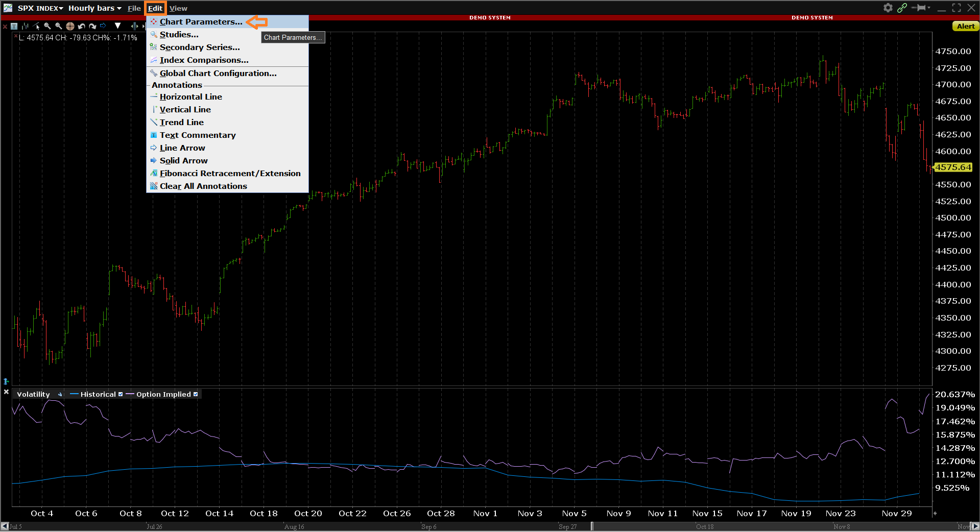This screenshot has width=980, height=532.
Task: Click the horizontal expand arrows toolbar icon
Action: (134, 26)
